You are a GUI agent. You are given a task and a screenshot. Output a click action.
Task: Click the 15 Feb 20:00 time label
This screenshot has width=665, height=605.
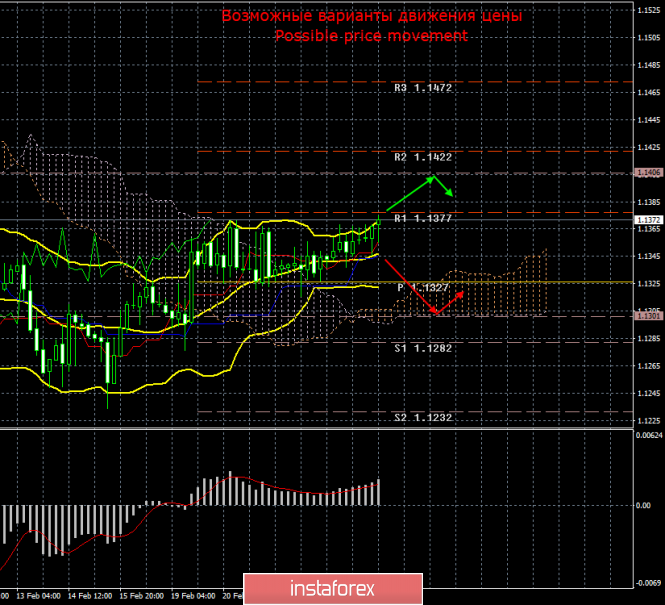point(141,596)
